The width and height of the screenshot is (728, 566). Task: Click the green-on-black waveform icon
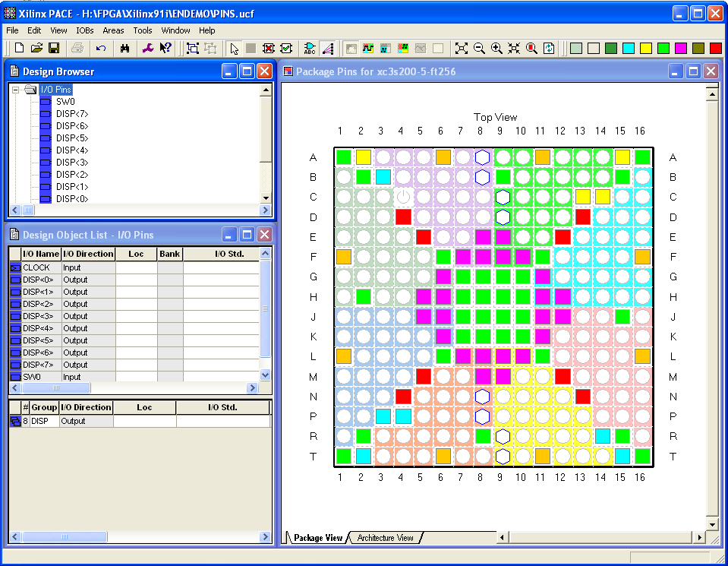(x=403, y=48)
